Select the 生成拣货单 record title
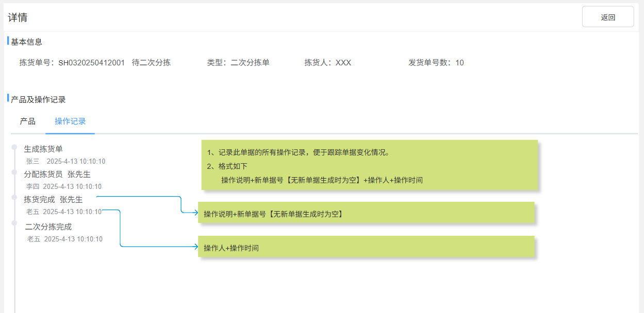This screenshot has height=313, width=644. [x=43, y=149]
